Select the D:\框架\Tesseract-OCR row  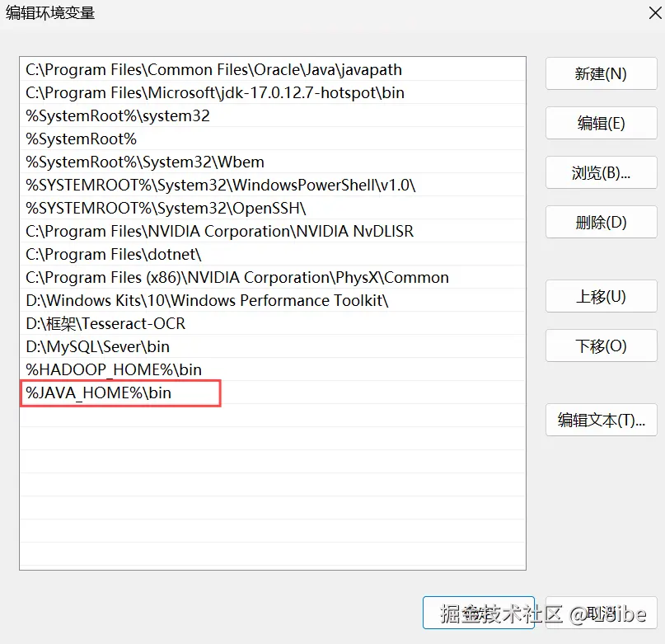tap(273, 323)
